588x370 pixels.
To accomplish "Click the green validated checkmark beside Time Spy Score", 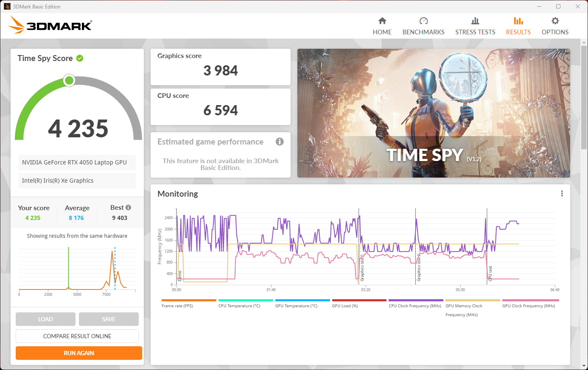I will tap(80, 58).
